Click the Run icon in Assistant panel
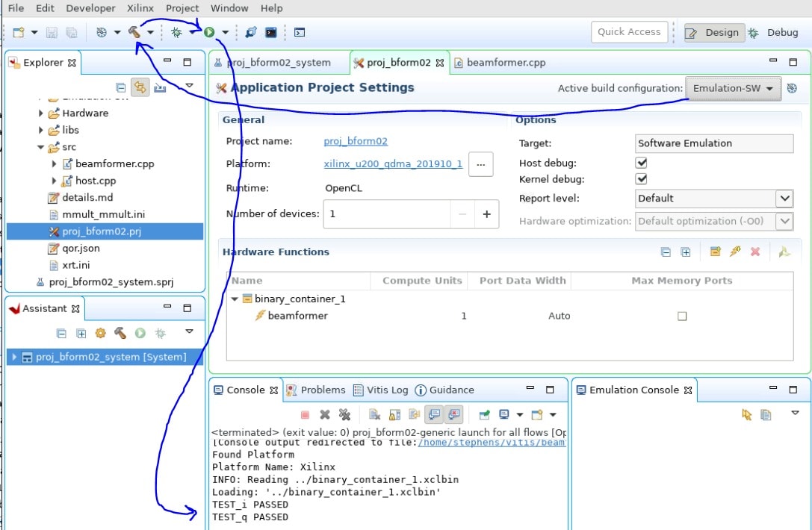 (140, 333)
